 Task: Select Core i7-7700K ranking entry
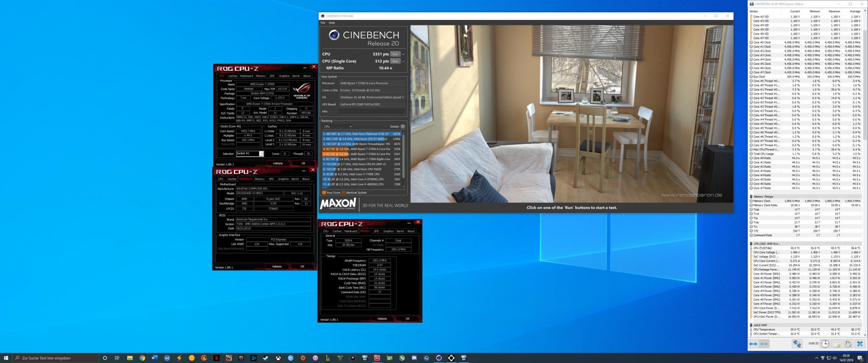(362, 174)
